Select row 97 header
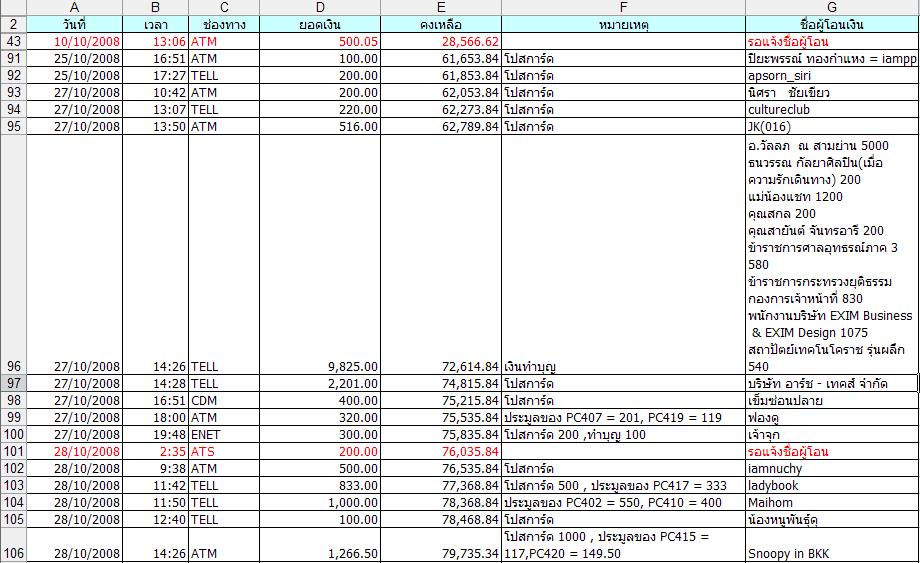 13,384
